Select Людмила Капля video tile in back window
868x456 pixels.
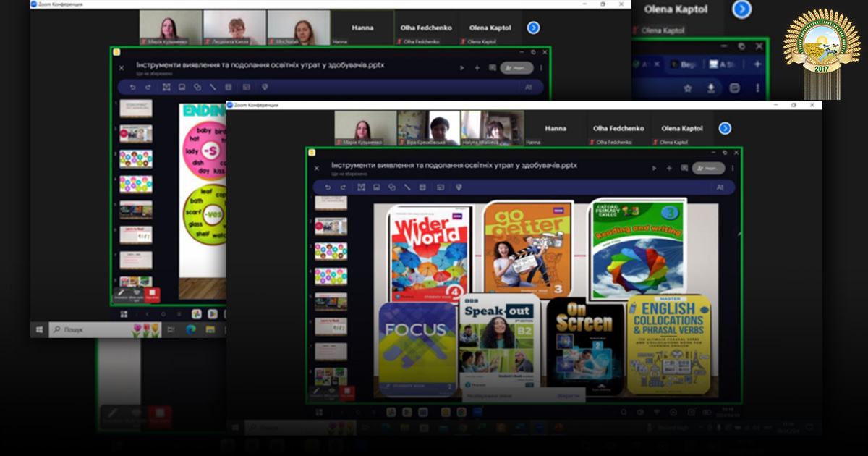(234, 28)
